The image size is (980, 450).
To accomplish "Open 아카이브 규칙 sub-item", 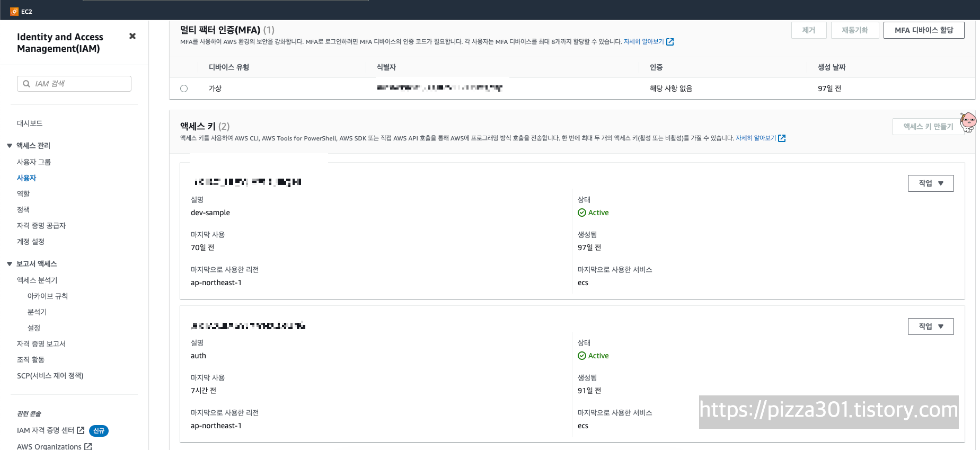I will 48,296.
